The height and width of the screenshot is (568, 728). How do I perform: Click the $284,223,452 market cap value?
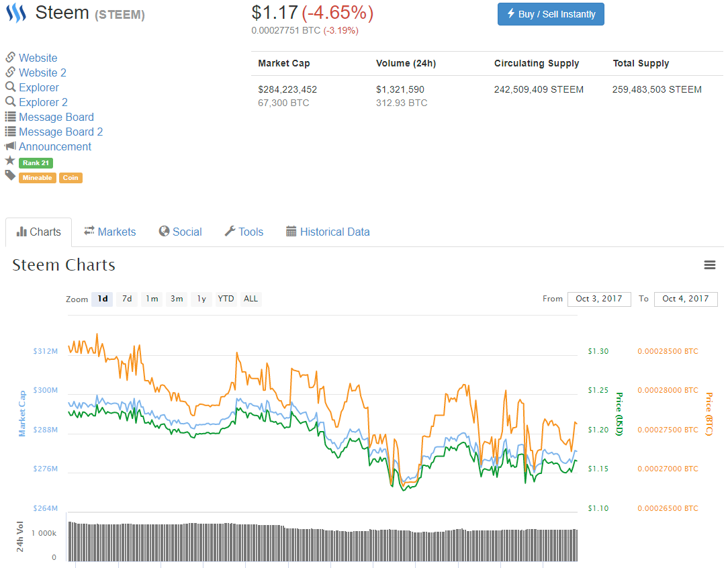(287, 89)
